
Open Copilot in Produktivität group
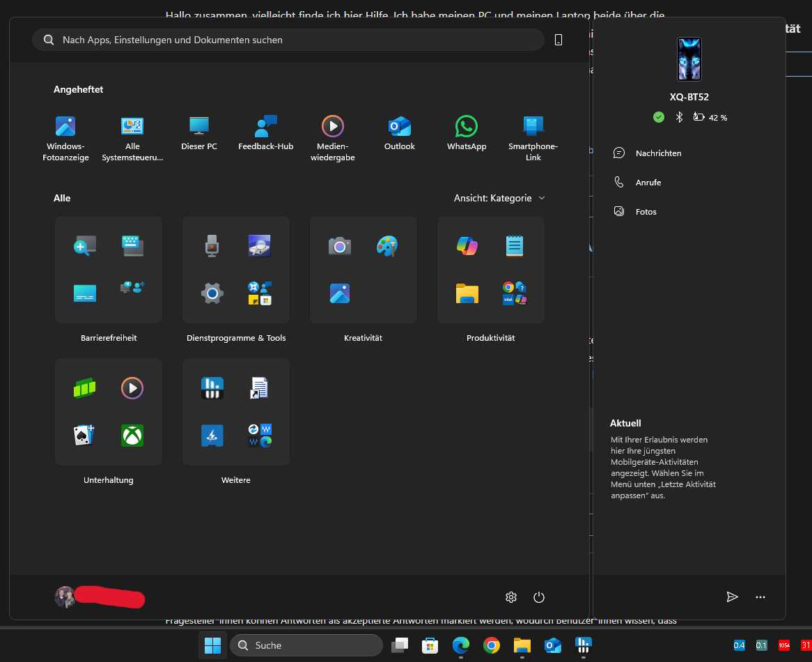[x=467, y=246]
